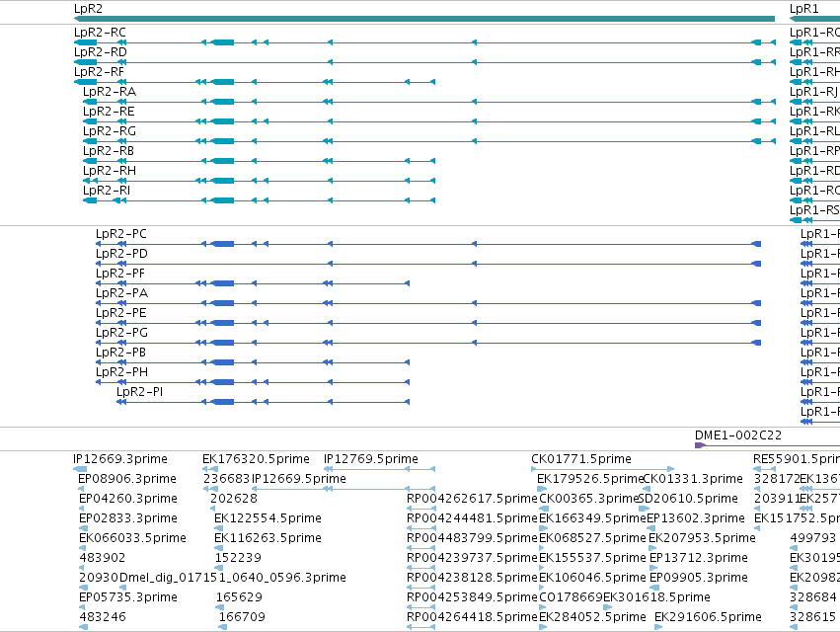The image size is (840, 632).
Task: Open the EK122554.5prime EST feature
Action: [218, 528]
